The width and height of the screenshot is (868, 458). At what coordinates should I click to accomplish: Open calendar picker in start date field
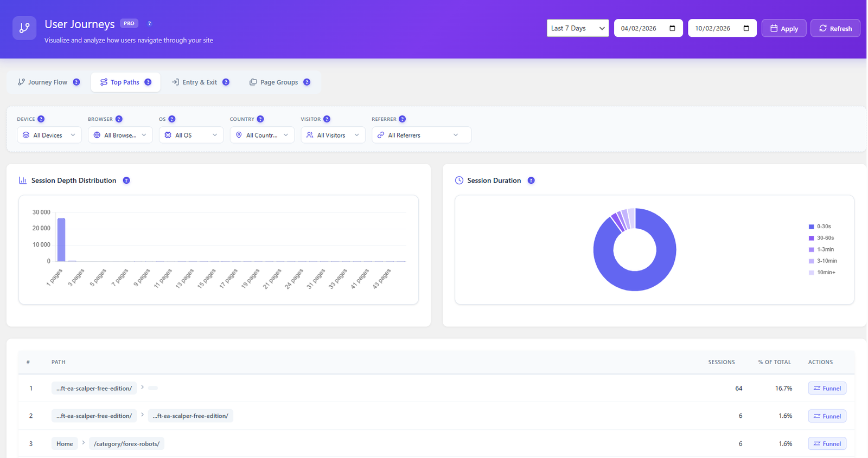(x=672, y=28)
